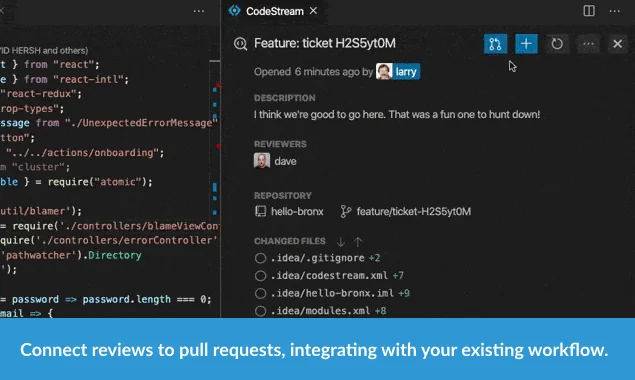The width and height of the screenshot is (635, 380).
Task: Click dave's reviewer avatar
Action: pyautogui.click(x=262, y=161)
